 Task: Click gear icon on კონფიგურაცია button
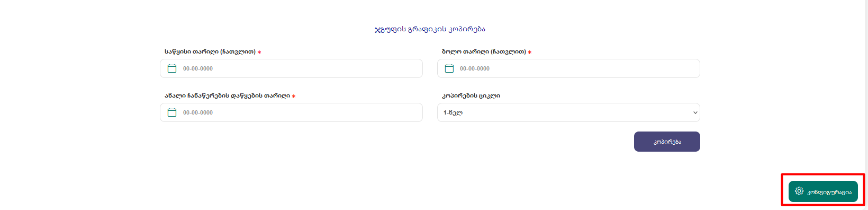pos(799,191)
